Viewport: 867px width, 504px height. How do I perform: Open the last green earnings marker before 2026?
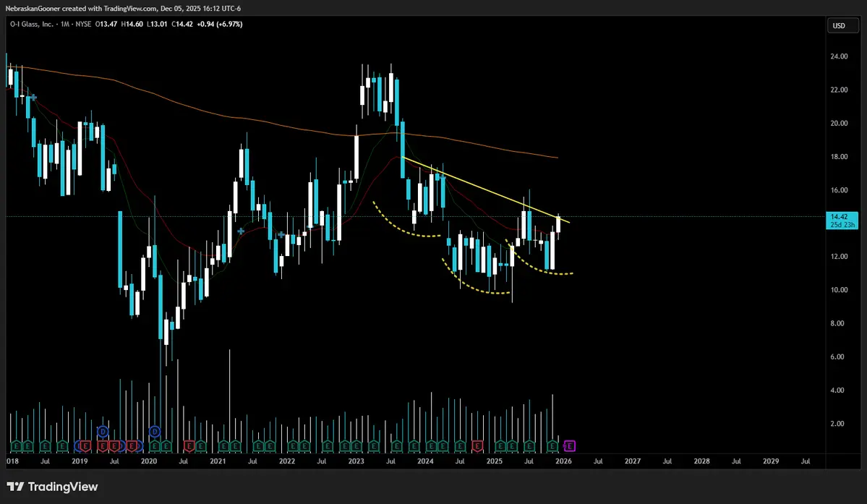[x=552, y=446]
